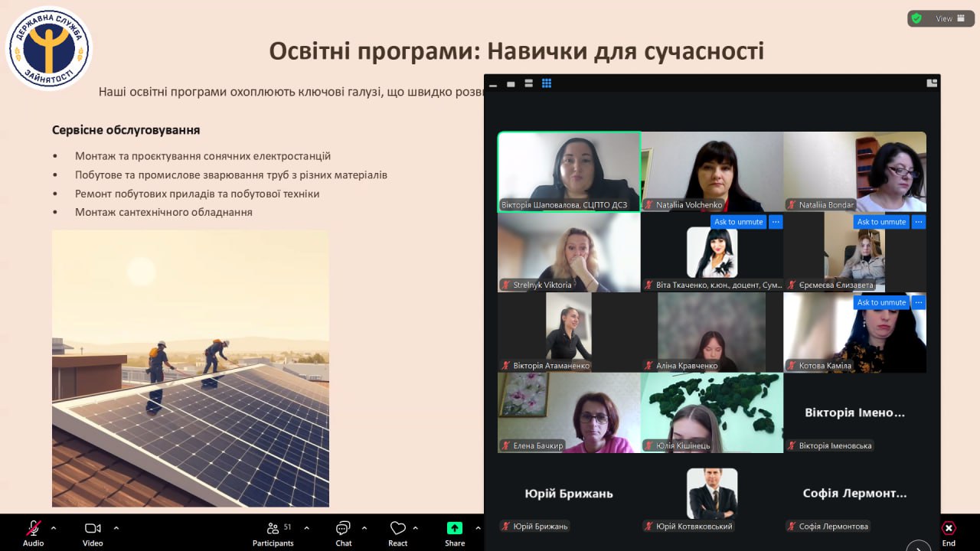Ask Котова Каміла to unmute
The width and height of the screenshot is (980, 551).
coord(881,302)
